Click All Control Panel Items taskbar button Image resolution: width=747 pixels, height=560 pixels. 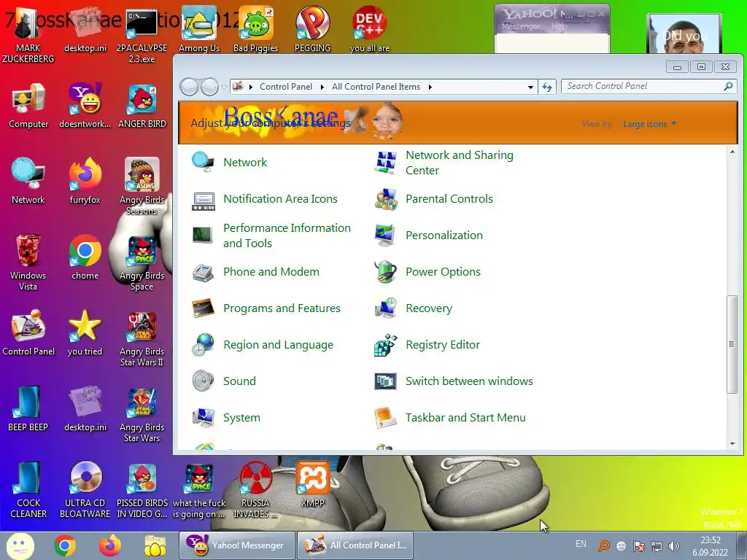pyautogui.click(x=355, y=545)
